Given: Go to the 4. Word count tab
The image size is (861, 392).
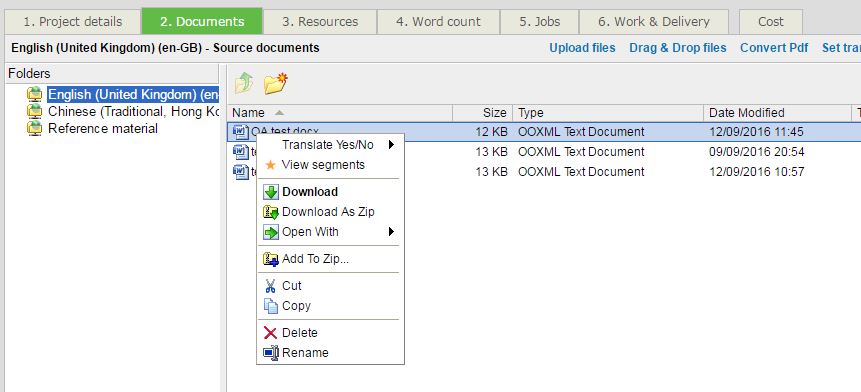Looking at the screenshot, I should 438,21.
